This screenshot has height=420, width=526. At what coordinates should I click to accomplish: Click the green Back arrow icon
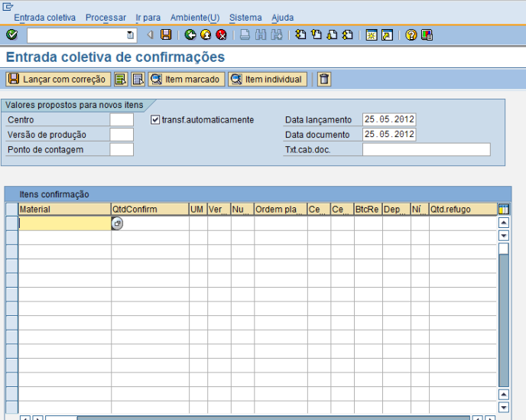[190, 35]
